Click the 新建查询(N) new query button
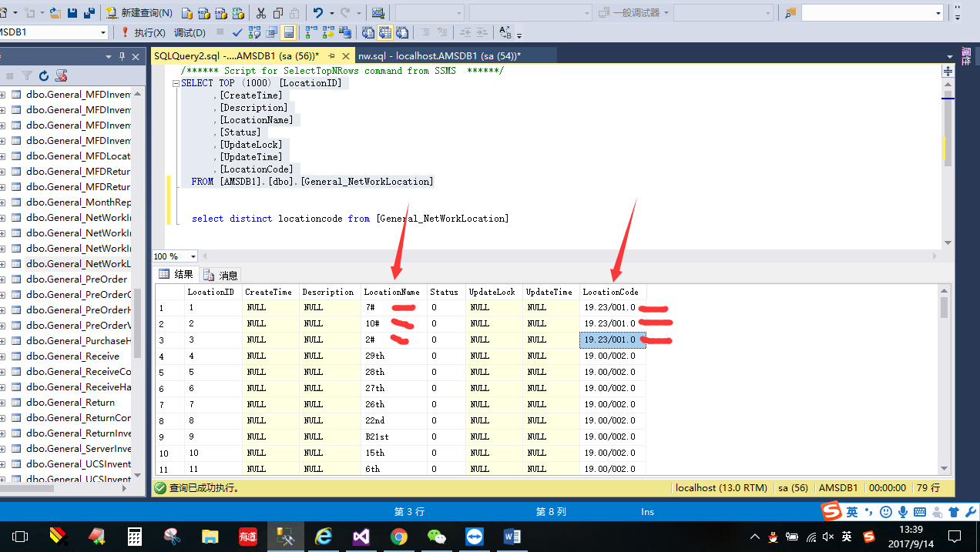The image size is (980, 552). pyautogui.click(x=139, y=13)
